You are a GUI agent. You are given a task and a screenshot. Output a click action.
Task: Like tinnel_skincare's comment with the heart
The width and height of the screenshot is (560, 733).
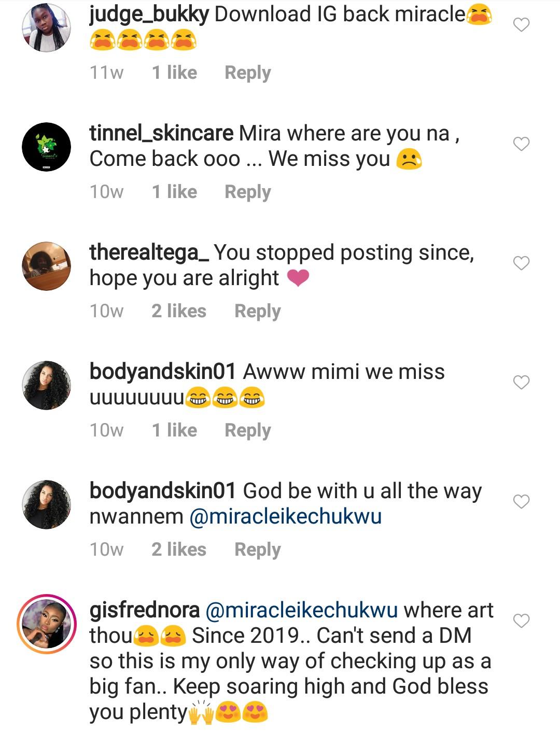tap(521, 144)
